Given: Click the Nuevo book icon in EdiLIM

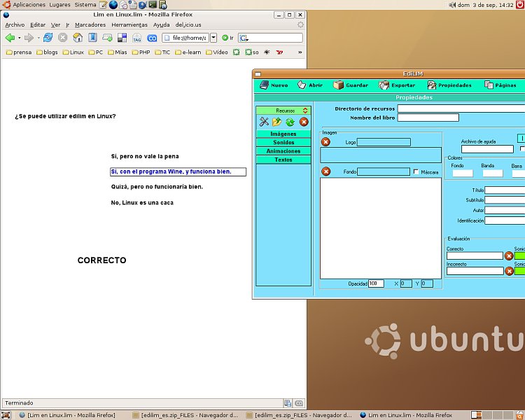Looking at the screenshot, I should 264,85.
